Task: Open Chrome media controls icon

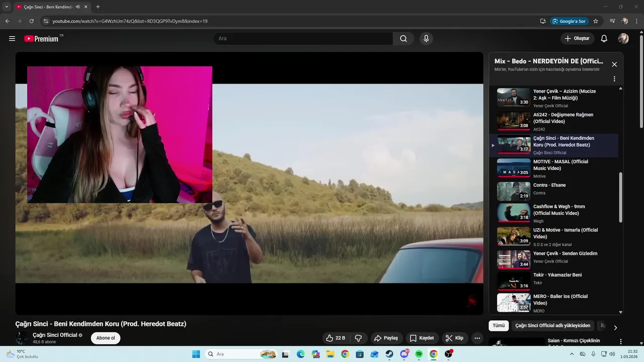Action: tap(612, 21)
